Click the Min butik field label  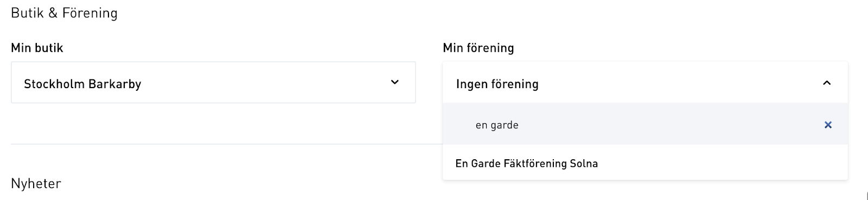[x=37, y=48]
